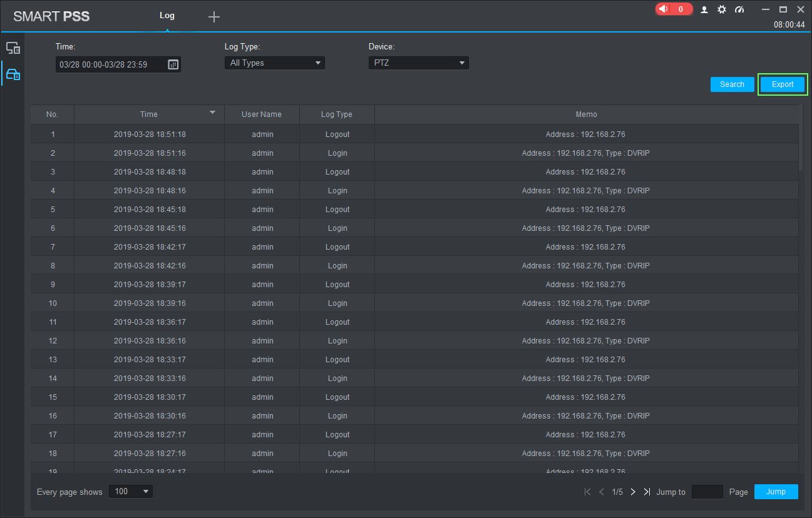Switch to the Log tab

point(167,16)
